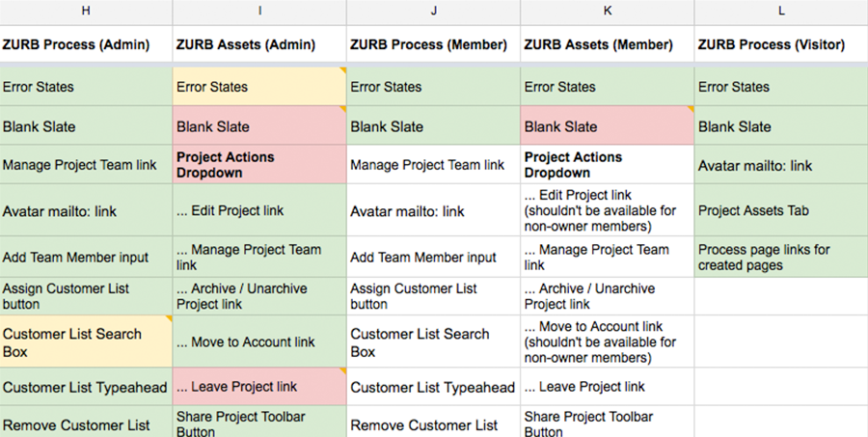This screenshot has width=868, height=437.
Task: Select the yellow Customer List Search Box cell
Action: pos(86,341)
